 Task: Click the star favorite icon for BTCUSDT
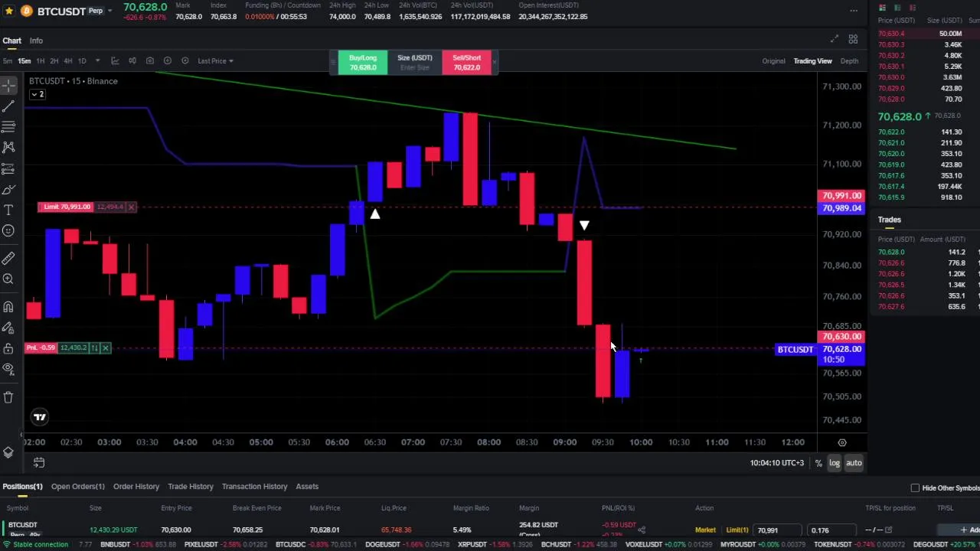click(9, 11)
